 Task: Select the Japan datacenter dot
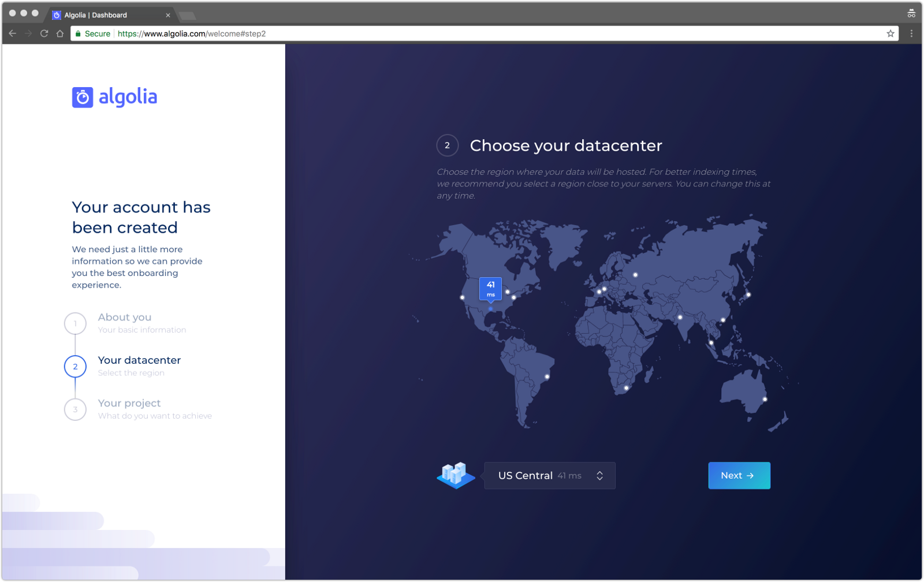tap(748, 294)
